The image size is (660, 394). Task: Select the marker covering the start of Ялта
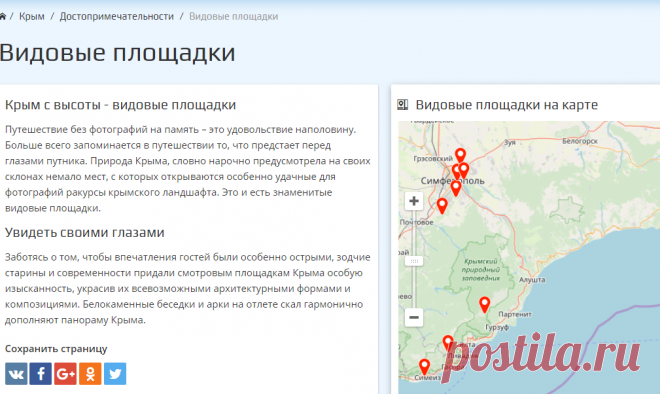(448, 343)
